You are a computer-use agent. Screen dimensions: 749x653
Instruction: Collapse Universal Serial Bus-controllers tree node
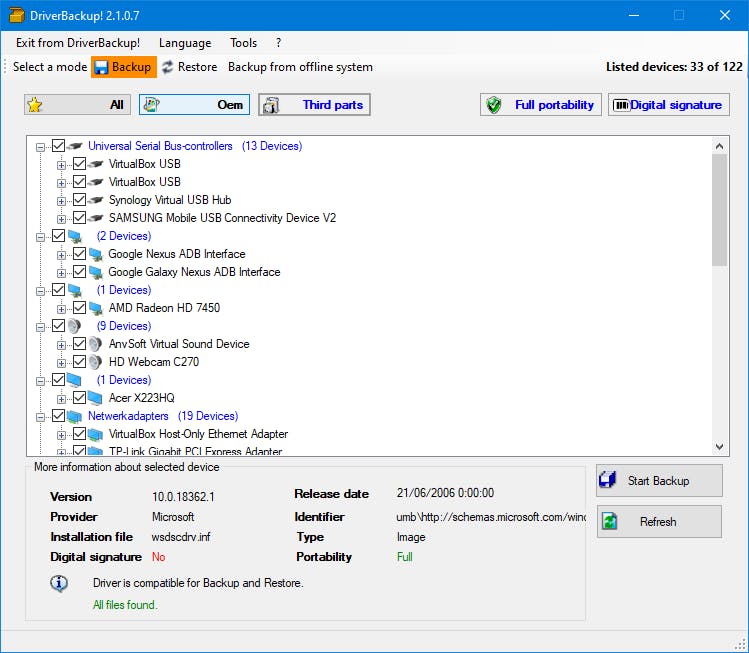41,147
